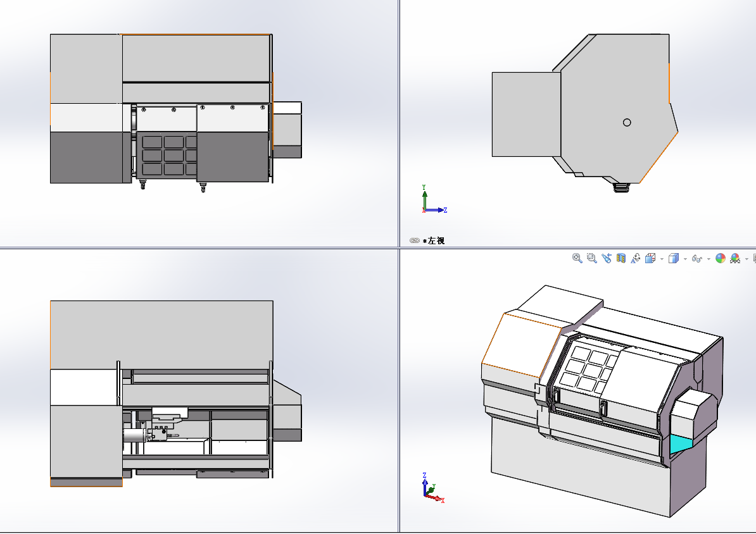The image size is (756, 534).
Task: Click the circular hole in the left view
Action: (627, 122)
